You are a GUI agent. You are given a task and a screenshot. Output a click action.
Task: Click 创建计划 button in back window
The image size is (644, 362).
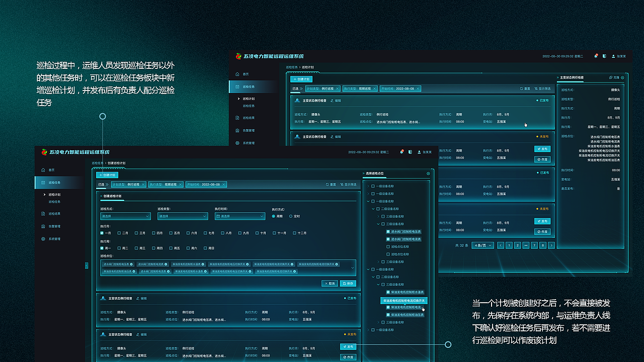[x=301, y=79]
